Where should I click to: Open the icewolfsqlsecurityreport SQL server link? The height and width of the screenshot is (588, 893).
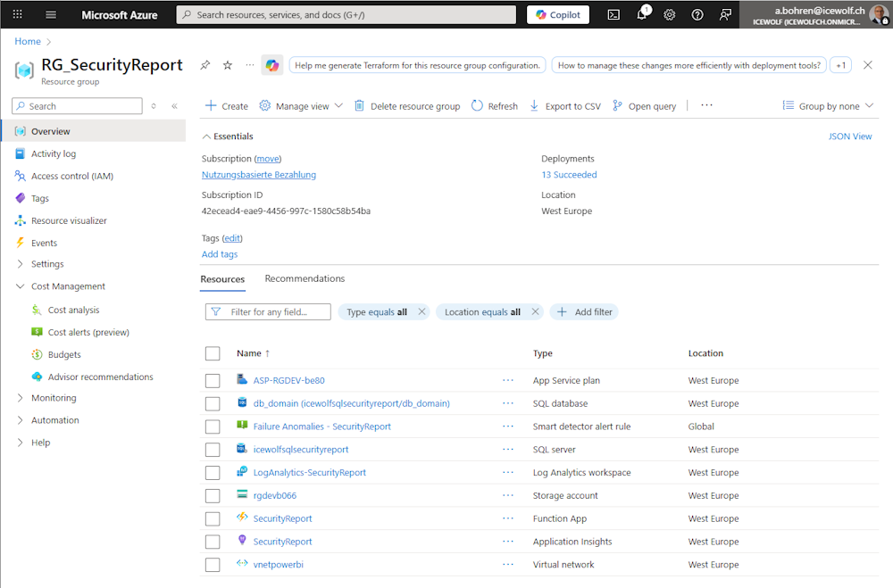[x=301, y=450]
